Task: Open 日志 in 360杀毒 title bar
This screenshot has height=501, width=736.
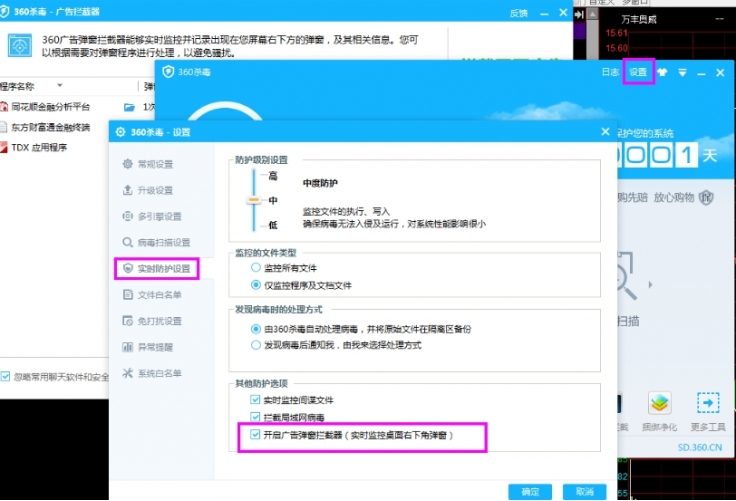Action: coord(610,72)
